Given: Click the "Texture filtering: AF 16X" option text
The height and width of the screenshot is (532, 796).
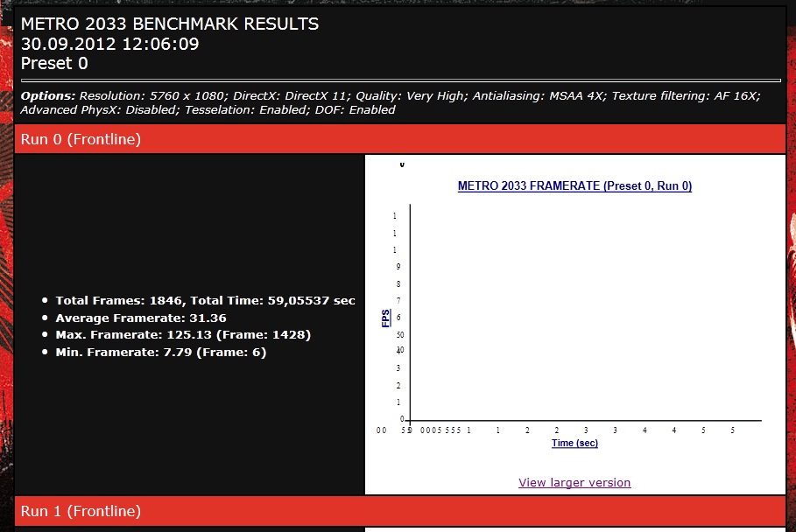Looking at the screenshot, I should click(x=684, y=96).
